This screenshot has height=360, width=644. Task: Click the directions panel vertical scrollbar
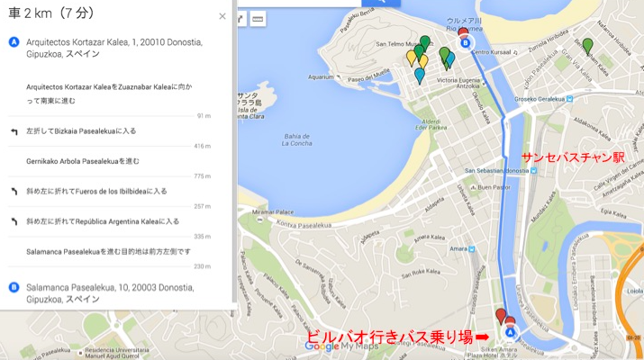(234, 152)
